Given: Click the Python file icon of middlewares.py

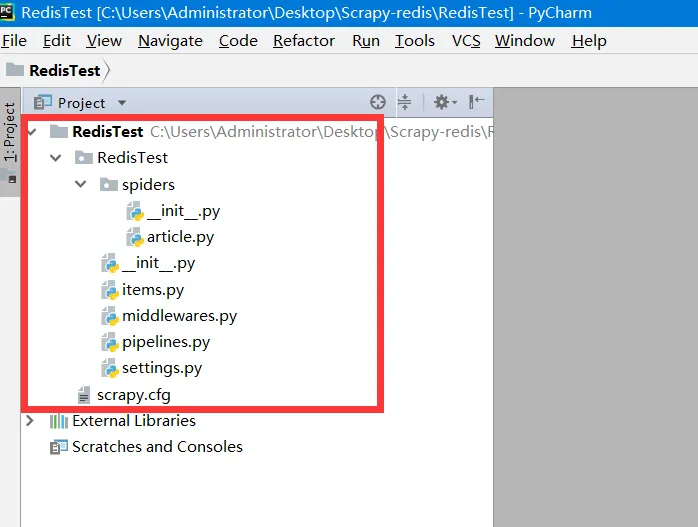Looking at the screenshot, I should [x=110, y=316].
